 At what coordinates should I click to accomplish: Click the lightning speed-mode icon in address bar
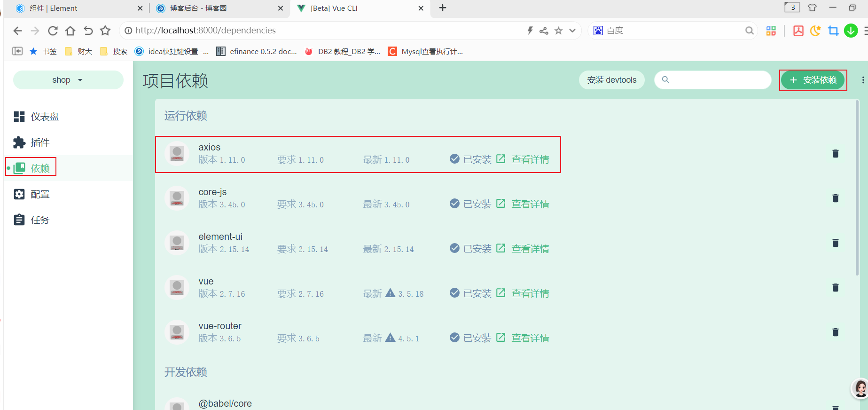point(530,31)
